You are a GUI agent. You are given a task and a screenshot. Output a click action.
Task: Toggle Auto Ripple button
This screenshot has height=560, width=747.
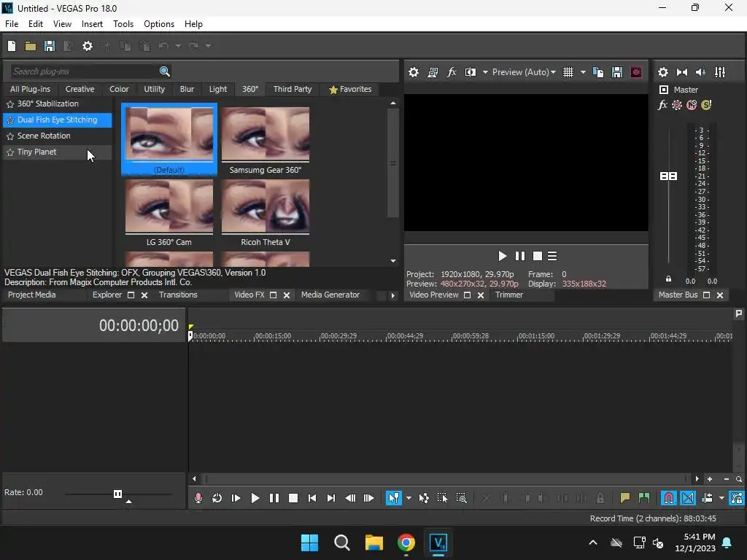tap(707, 498)
